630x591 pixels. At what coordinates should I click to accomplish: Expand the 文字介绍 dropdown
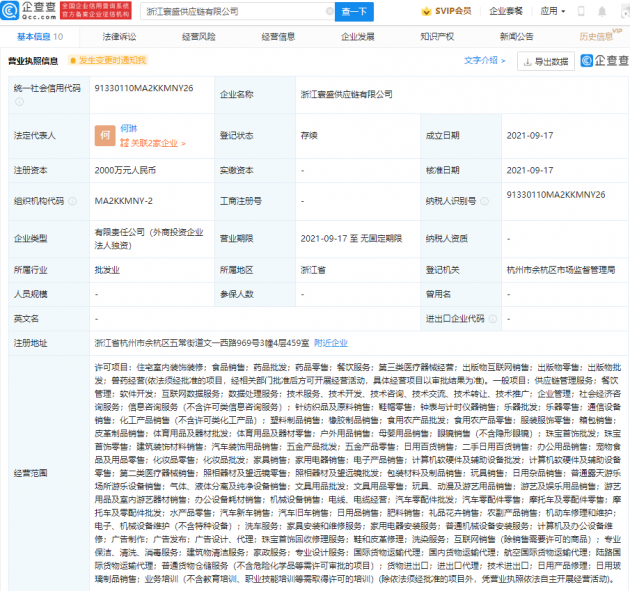486,60
